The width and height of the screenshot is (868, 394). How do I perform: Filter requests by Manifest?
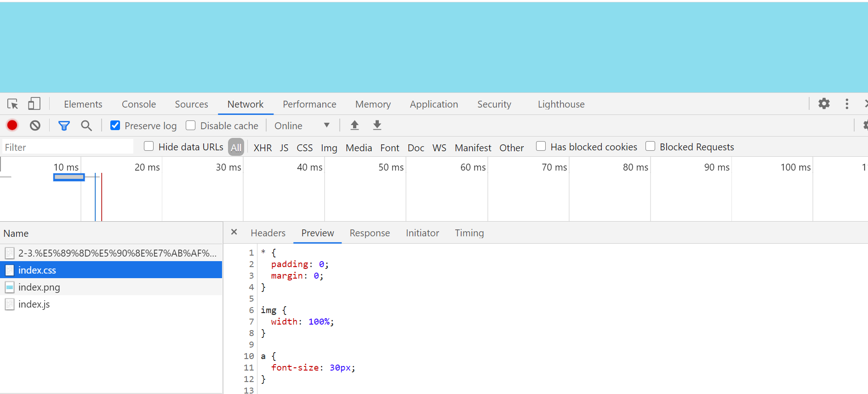473,148
